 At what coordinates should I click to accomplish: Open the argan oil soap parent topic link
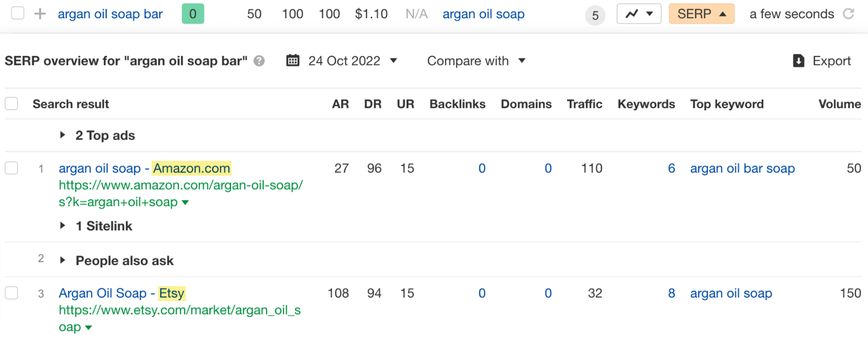click(483, 14)
